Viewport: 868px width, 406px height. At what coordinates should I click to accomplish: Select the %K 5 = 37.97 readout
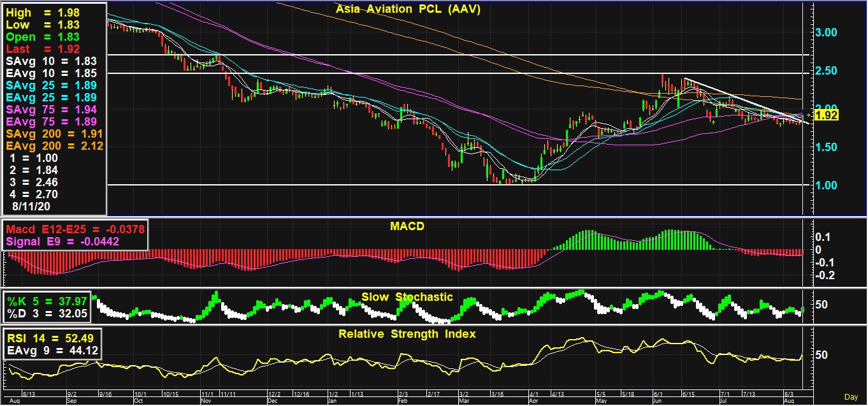[47, 301]
